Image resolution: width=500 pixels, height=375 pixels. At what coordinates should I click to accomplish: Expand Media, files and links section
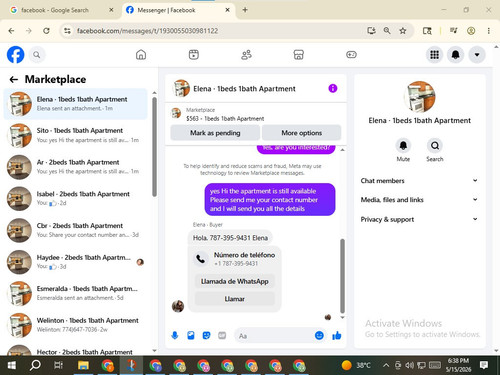[x=419, y=200]
